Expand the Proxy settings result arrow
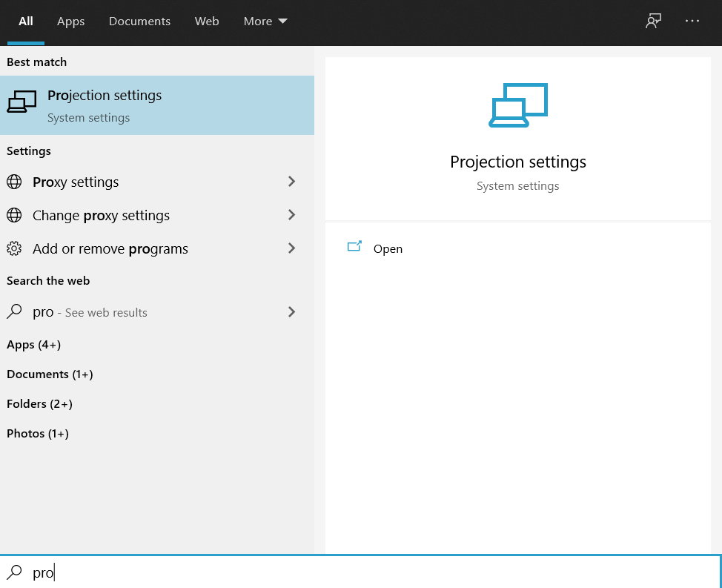Viewport: 722px width, 588px height. tap(291, 182)
